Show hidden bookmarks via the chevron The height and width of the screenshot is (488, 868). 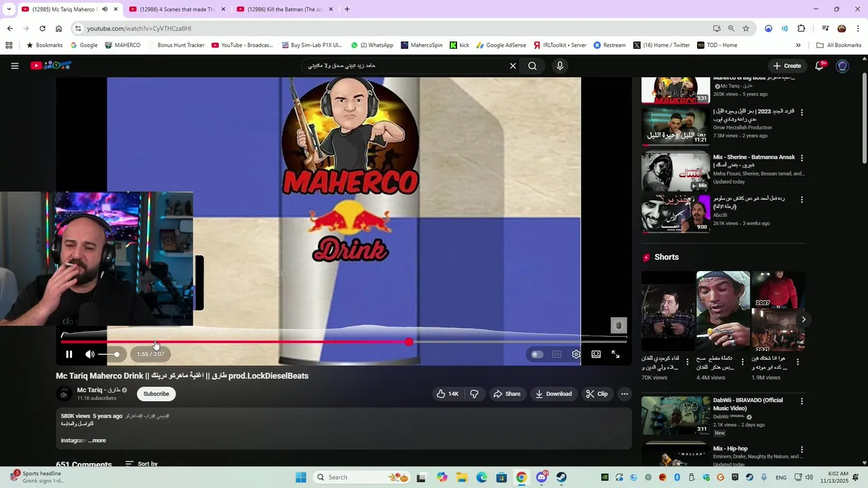pos(797,45)
